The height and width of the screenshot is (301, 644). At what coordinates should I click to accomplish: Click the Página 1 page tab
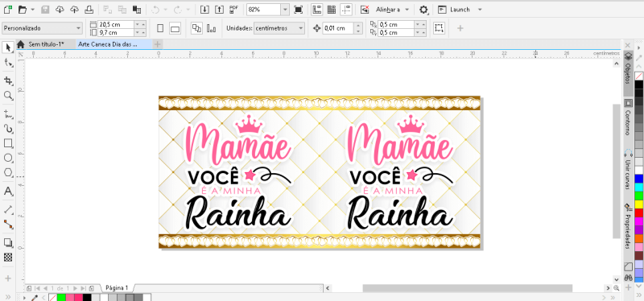coord(117,288)
